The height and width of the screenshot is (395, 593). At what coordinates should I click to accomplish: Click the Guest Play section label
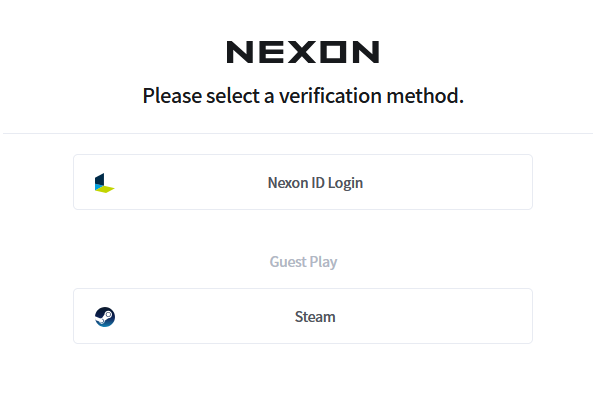coord(303,262)
